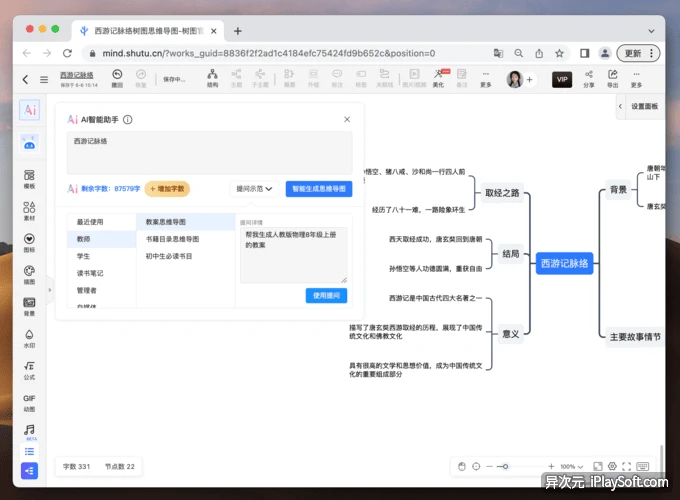Toggle the outline list view icon
The image size is (680, 500).
coord(29,452)
